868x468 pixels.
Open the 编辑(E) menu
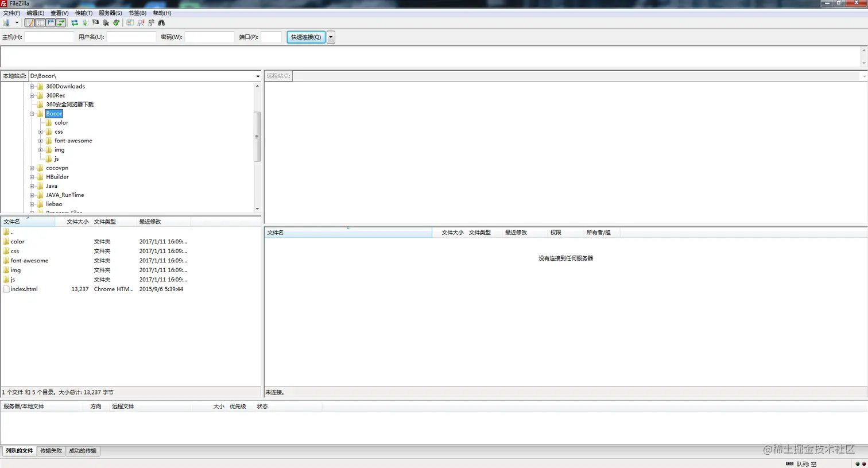tap(36, 13)
